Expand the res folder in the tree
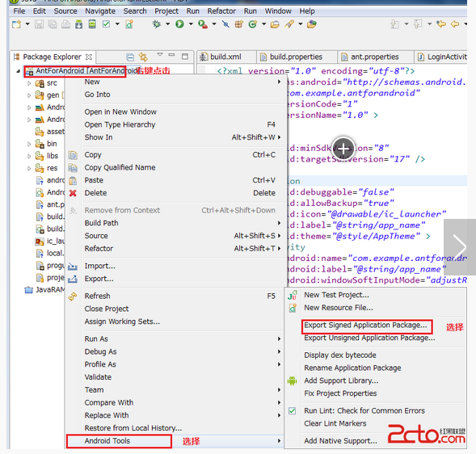This screenshot has height=454, width=476. point(29,168)
